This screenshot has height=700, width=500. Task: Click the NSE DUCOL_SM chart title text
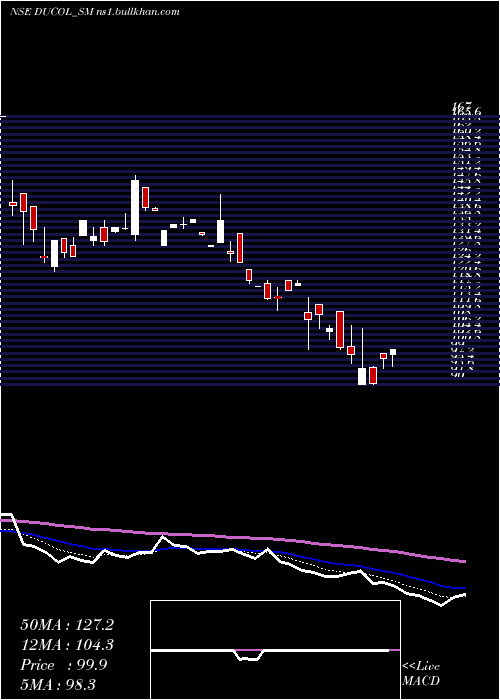[x=95, y=12]
